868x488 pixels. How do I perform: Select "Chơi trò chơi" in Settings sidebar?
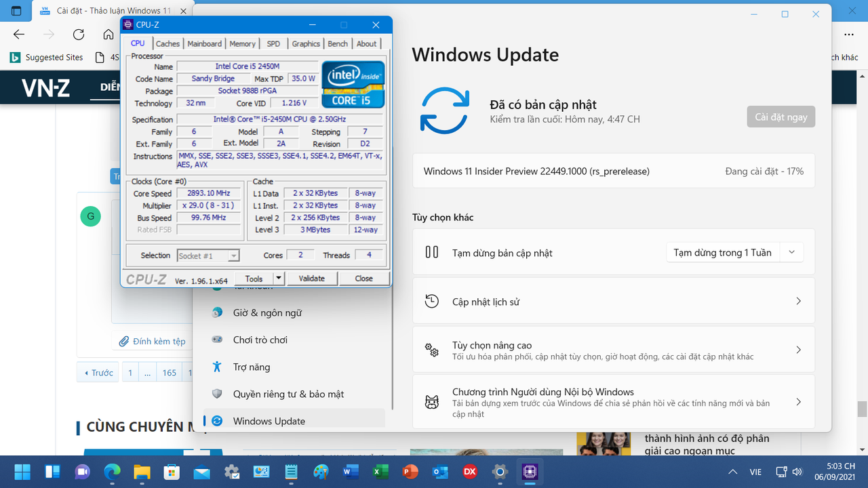point(294,340)
